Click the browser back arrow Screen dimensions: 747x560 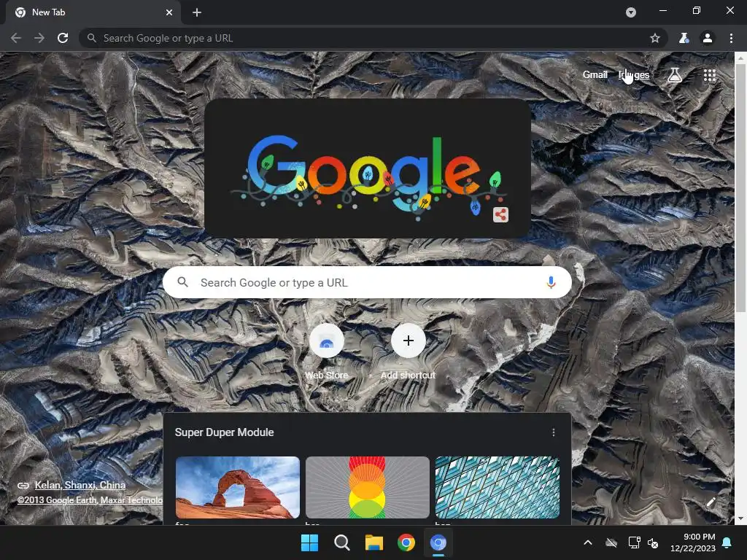[x=16, y=38]
